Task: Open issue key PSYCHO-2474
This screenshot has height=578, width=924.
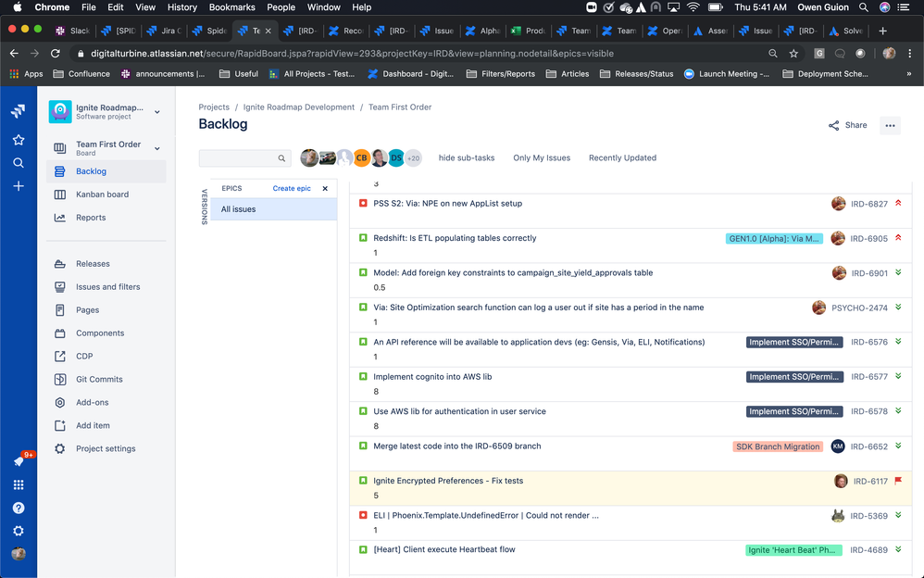Action: (859, 308)
